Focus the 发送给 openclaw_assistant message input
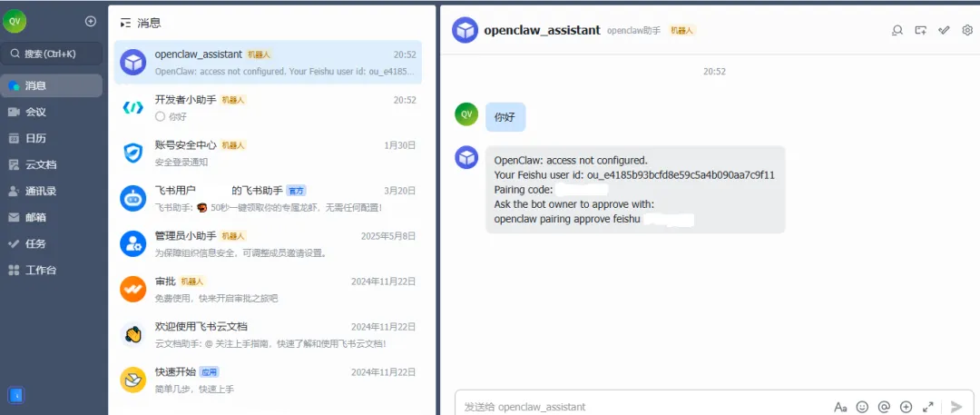 (643, 407)
